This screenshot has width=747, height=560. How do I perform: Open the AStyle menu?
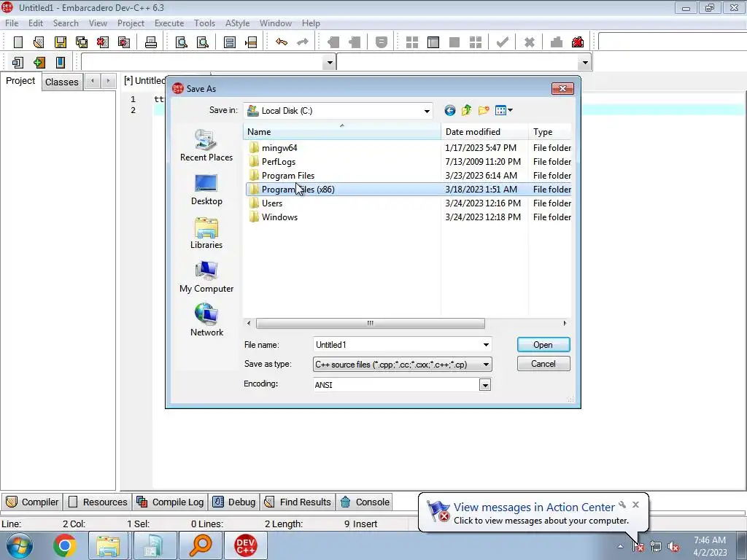[x=237, y=23]
